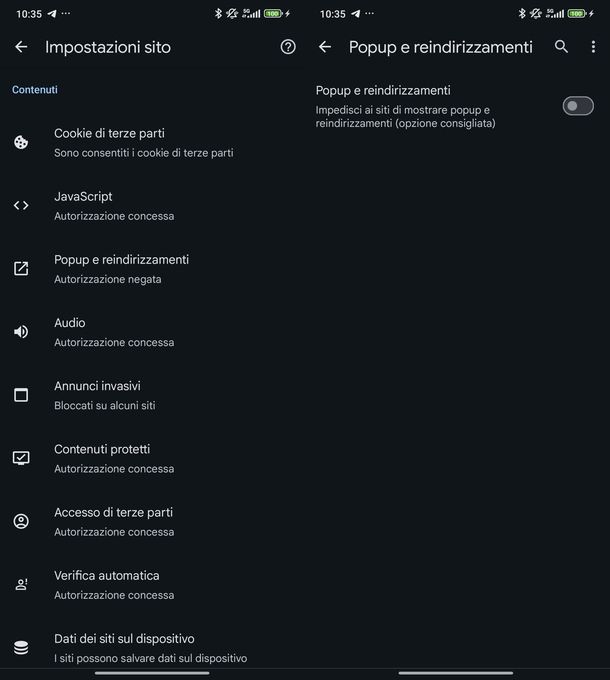Tap the Contenuti protetti screen icon
This screenshot has height=680, width=610.
point(21,458)
